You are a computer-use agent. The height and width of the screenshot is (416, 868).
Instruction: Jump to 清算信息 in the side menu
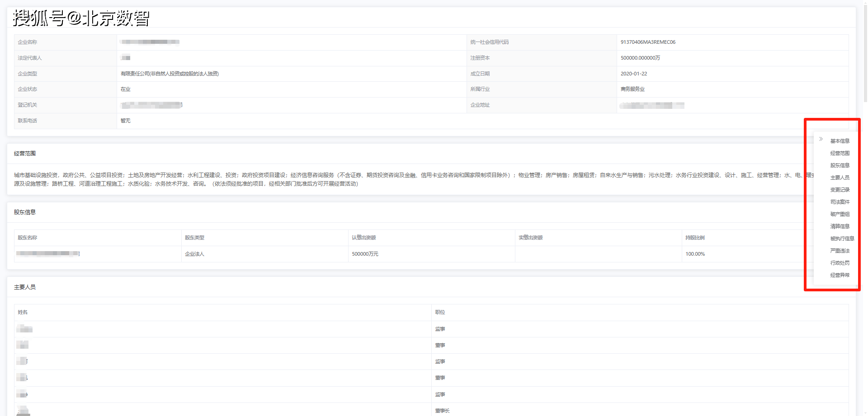(x=840, y=226)
